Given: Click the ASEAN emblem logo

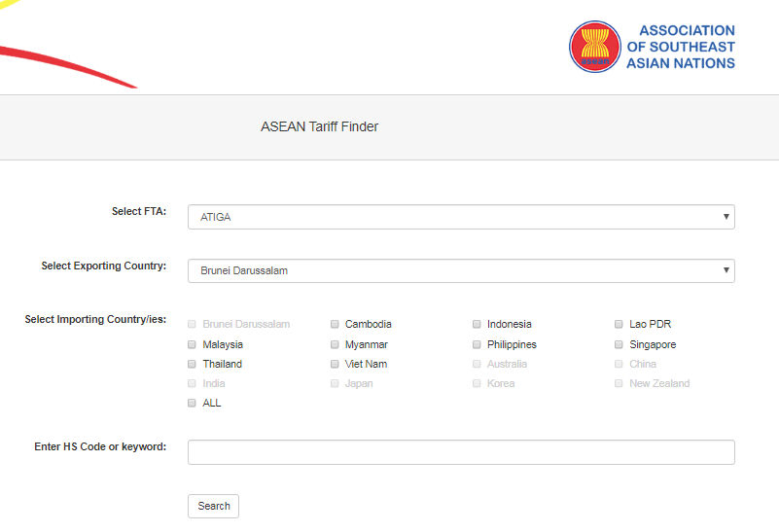Looking at the screenshot, I should [x=594, y=47].
